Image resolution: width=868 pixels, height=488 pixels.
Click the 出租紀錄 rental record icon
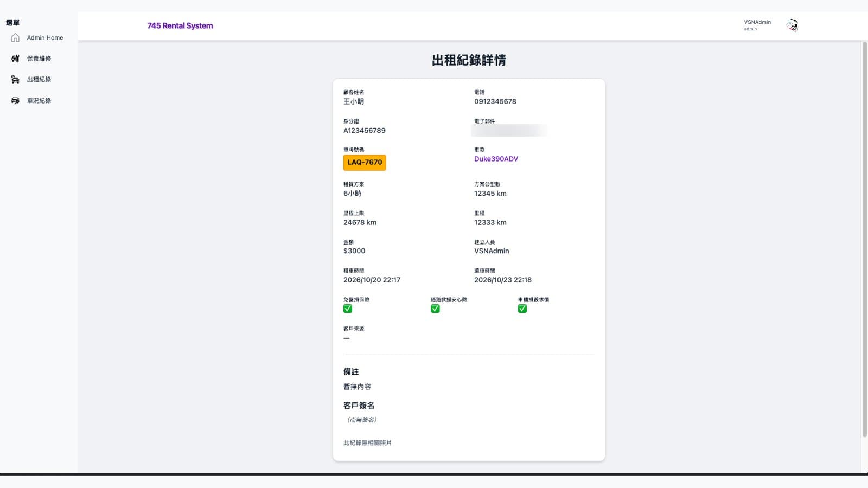pos(15,80)
